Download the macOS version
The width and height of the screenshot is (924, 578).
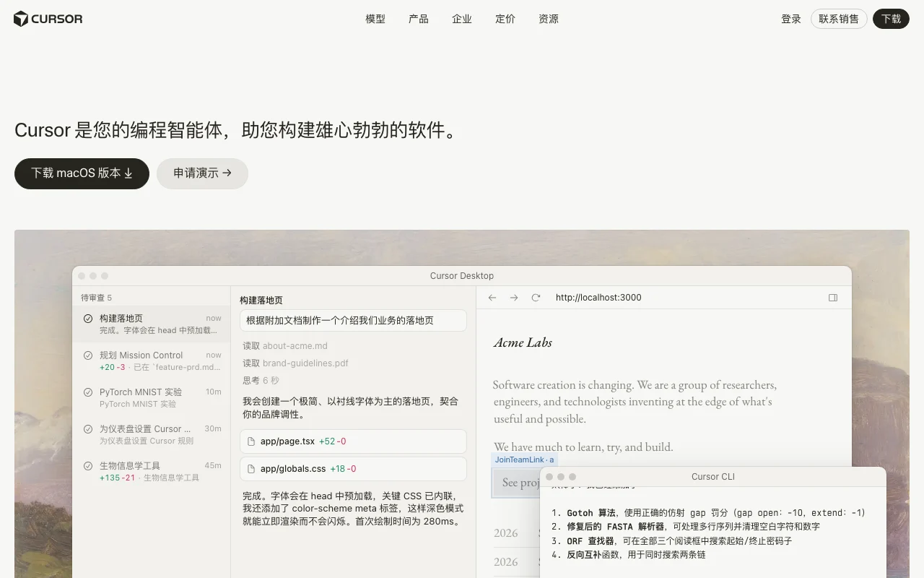click(82, 173)
